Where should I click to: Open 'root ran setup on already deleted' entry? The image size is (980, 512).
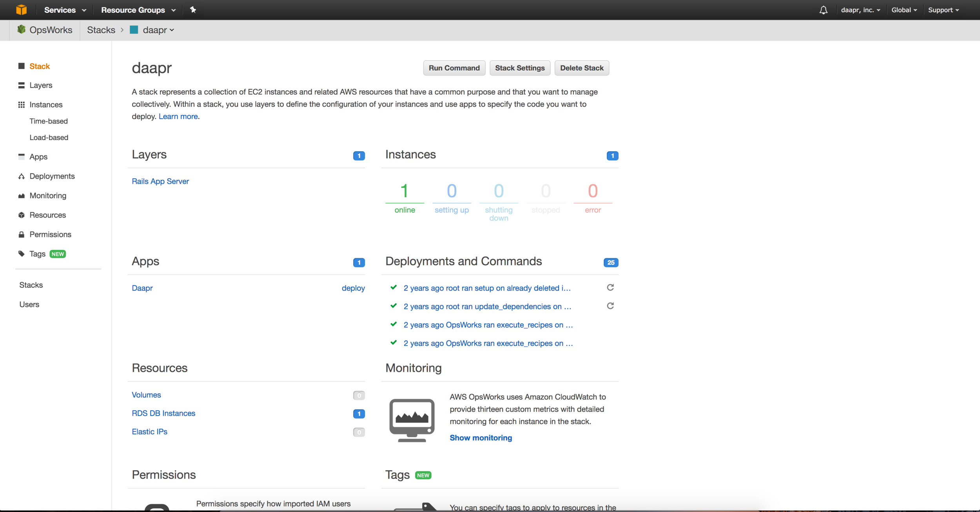tap(487, 288)
